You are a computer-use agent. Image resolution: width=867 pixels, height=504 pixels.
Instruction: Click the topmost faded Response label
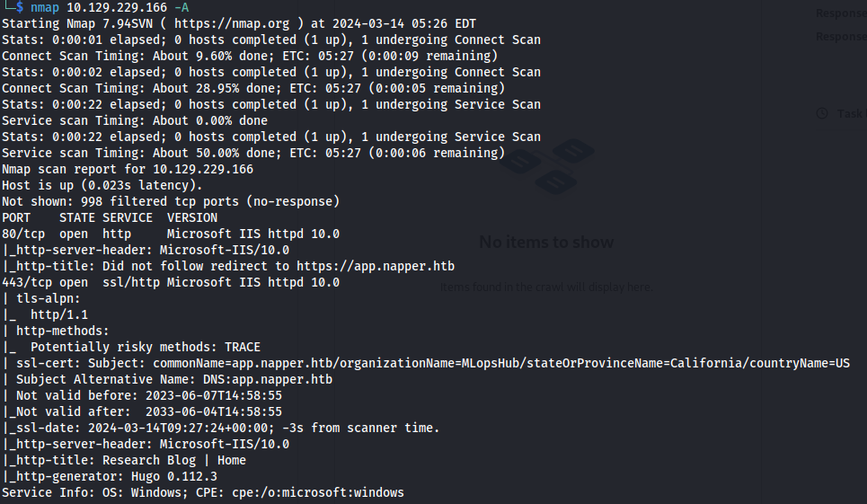(841, 13)
